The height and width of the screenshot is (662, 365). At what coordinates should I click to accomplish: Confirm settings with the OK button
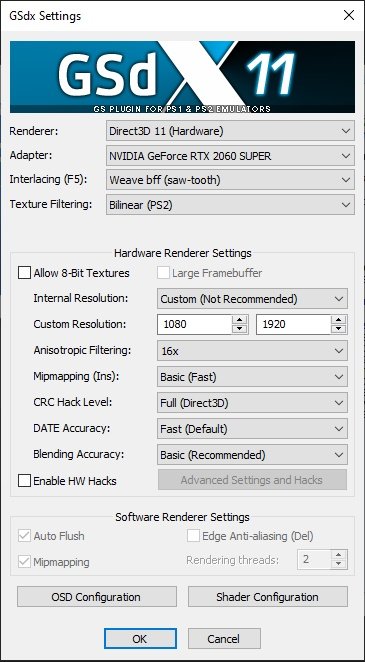click(x=140, y=638)
